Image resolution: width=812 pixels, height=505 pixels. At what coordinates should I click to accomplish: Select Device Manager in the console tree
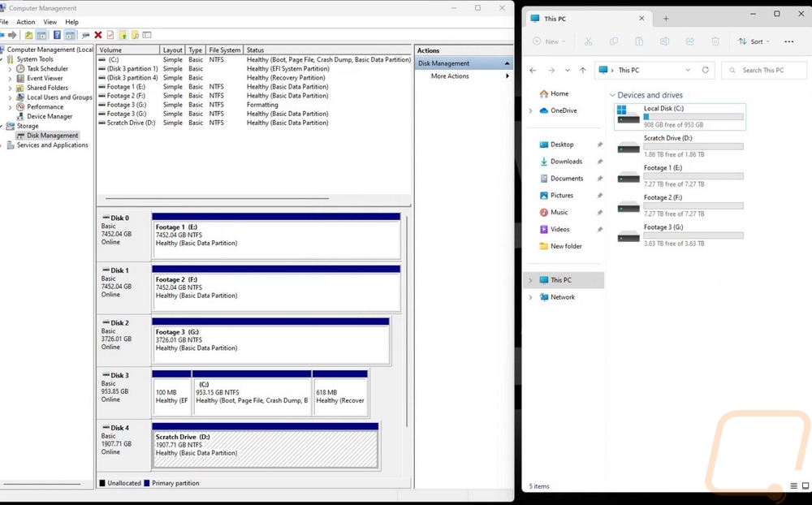50,117
